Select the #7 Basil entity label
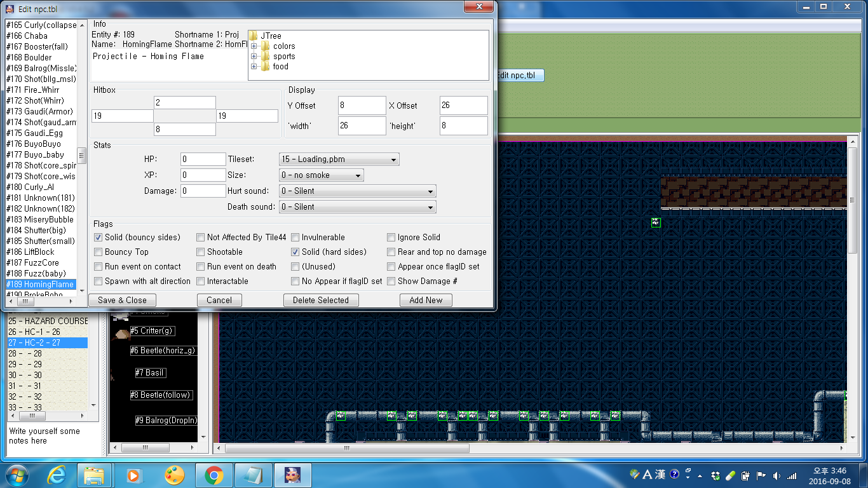This screenshot has height=488, width=868. (x=151, y=372)
